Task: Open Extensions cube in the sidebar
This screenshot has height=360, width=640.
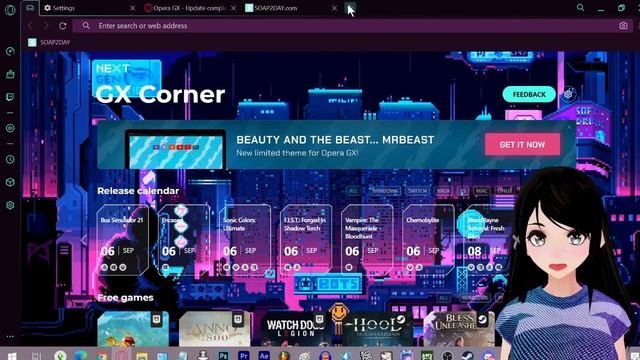Action: (x=10, y=182)
